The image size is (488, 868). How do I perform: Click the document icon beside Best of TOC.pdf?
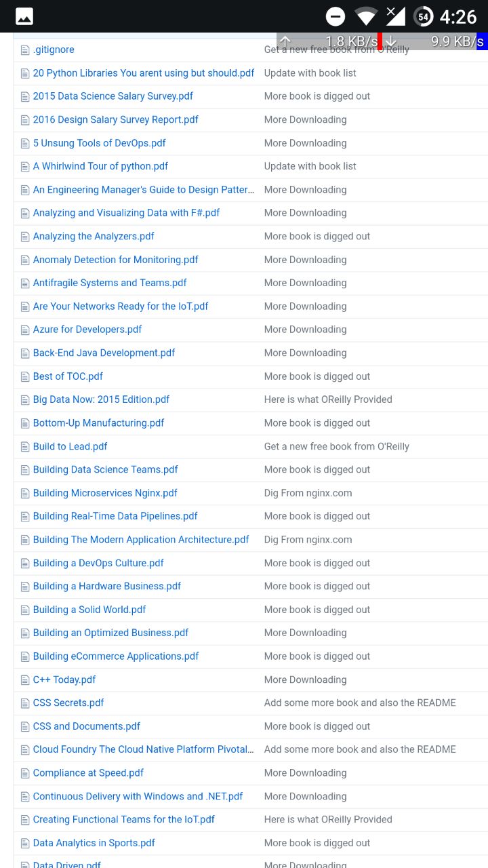point(25,377)
